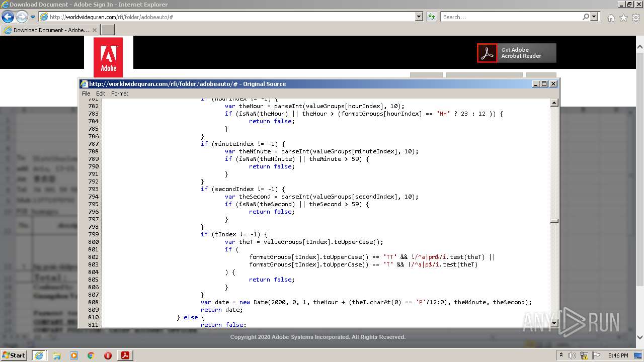
Task: Minimize the Original Source window
Action: point(536,84)
